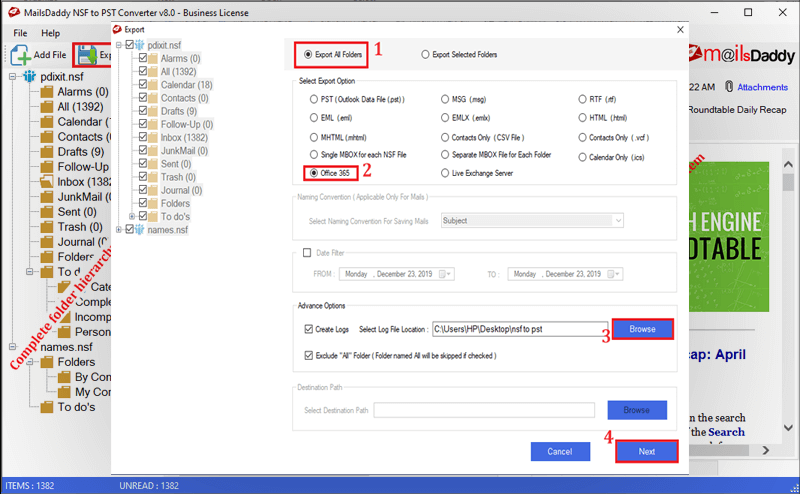This screenshot has height=494, width=800.
Task: Collapse To do's node in main window tree
Action: [30, 272]
